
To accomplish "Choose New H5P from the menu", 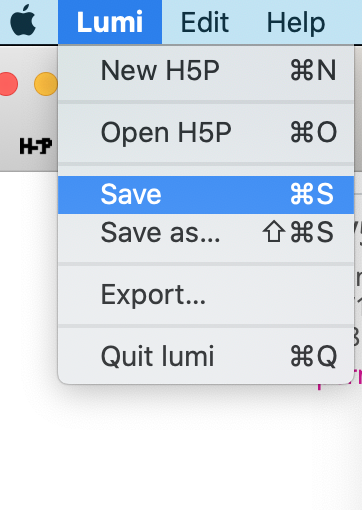I will (x=206, y=71).
